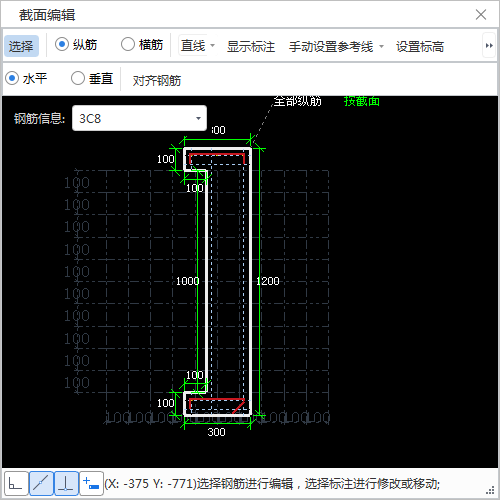Open the 钢筋信息 3C8 combo box

coord(139,118)
